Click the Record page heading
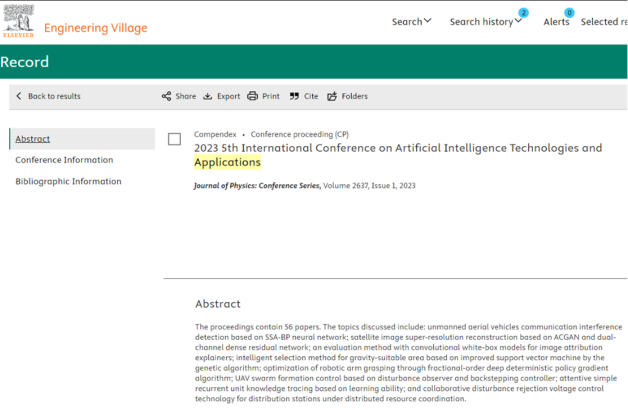 [x=24, y=62]
